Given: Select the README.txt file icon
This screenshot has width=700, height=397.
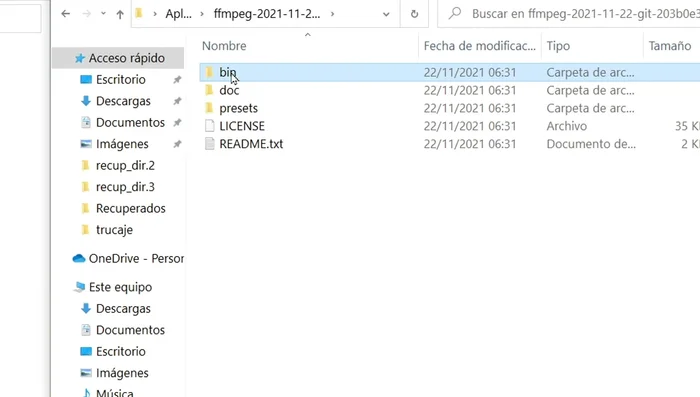Looking at the screenshot, I should [209, 144].
